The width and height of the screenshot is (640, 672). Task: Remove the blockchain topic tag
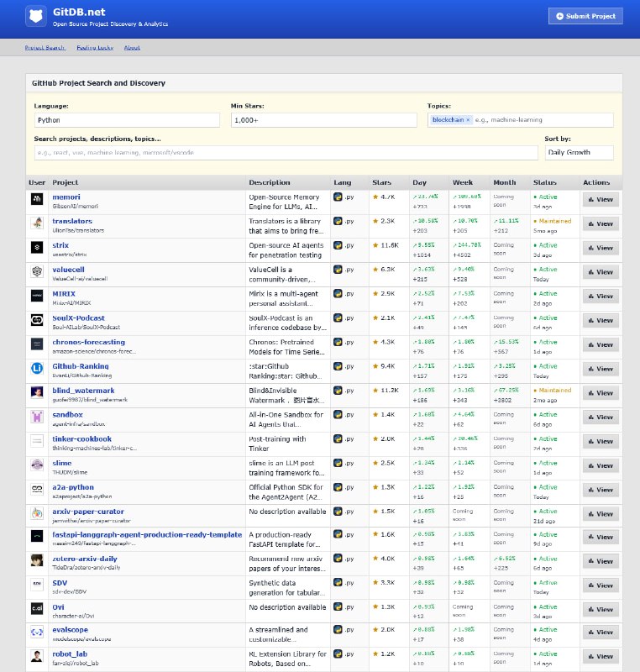click(x=468, y=120)
